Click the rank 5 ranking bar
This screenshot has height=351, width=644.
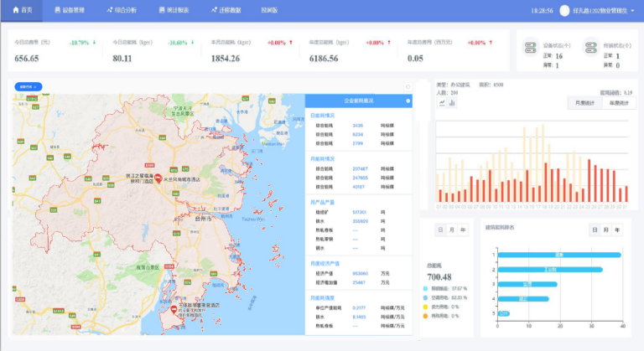tap(504, 313)
